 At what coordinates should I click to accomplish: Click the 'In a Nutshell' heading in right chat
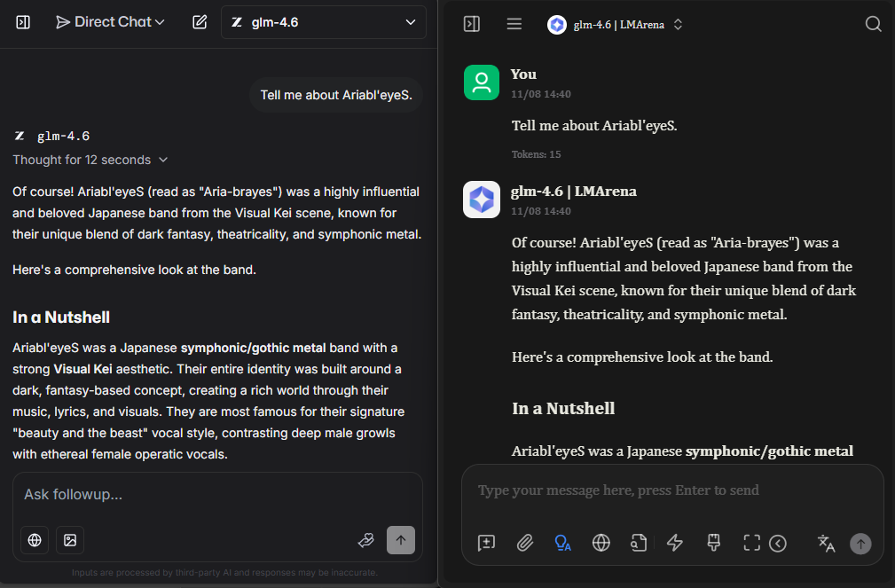point(563,409)
